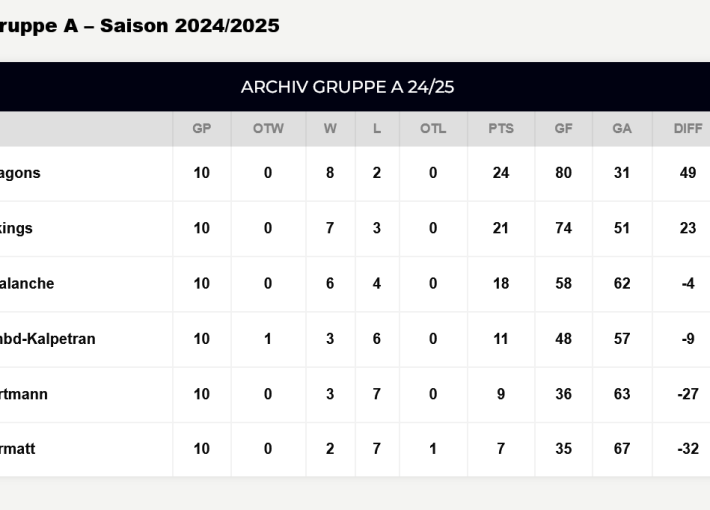This screenshot has width=710, height=510.
Task: Open the team name ending in 'abd-Kalpetran'
Action: (48, 339)
